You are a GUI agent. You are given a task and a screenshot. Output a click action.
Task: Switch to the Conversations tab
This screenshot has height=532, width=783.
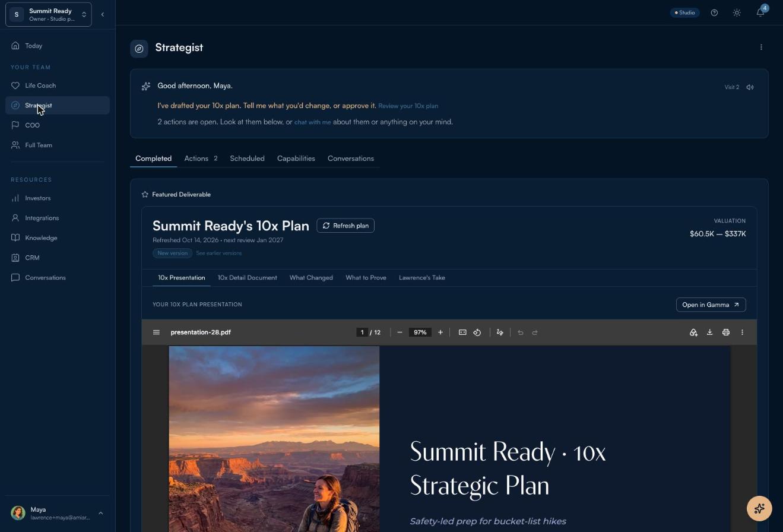(x=350, y=159)
